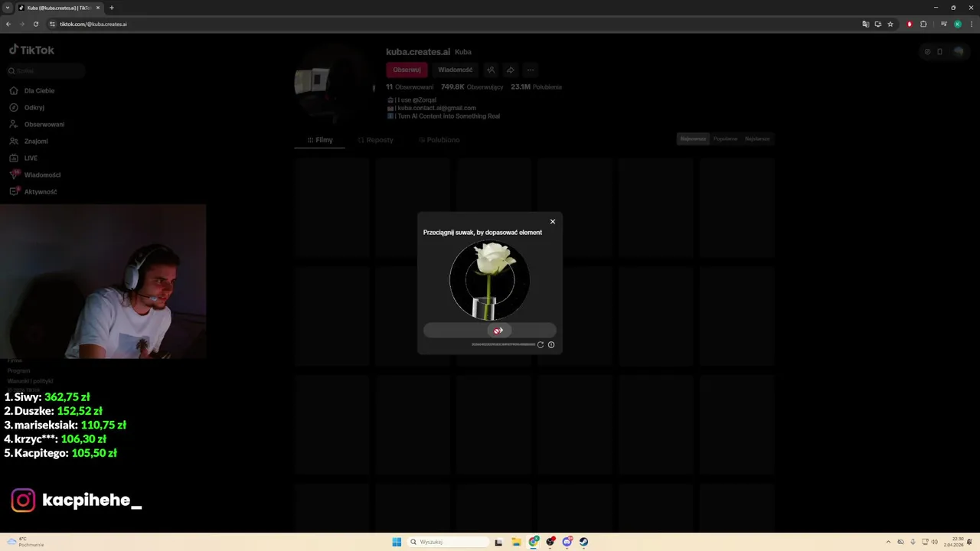Open tab search dropdown arrow
Screen dimensions: 980x551
tap(8, 8)
